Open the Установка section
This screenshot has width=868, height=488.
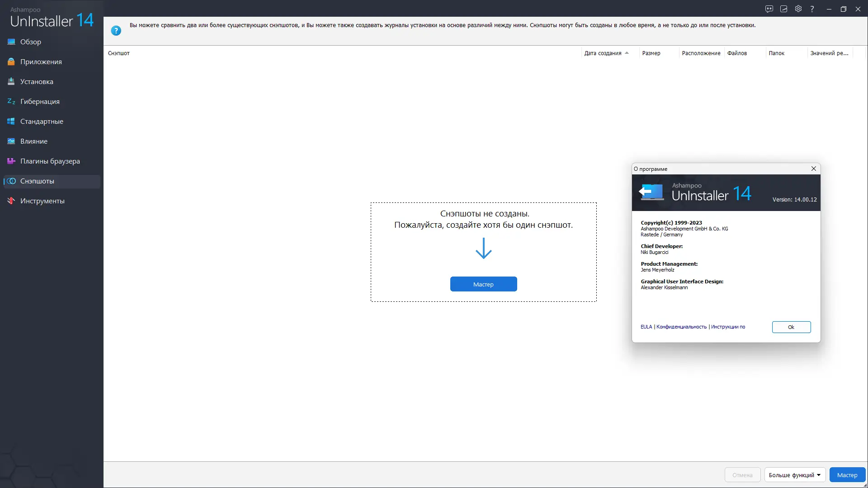[x=37, y=82]
